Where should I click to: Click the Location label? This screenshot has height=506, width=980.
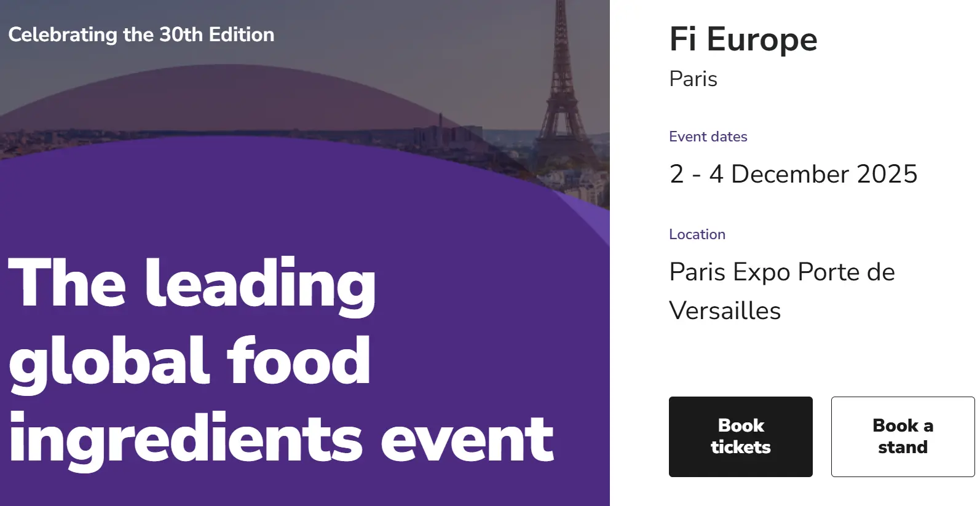tap(697, 234)
